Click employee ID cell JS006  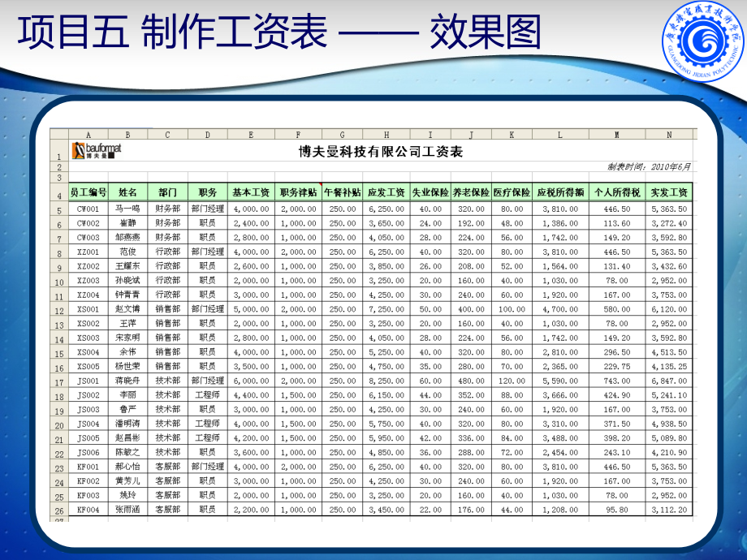89,452
